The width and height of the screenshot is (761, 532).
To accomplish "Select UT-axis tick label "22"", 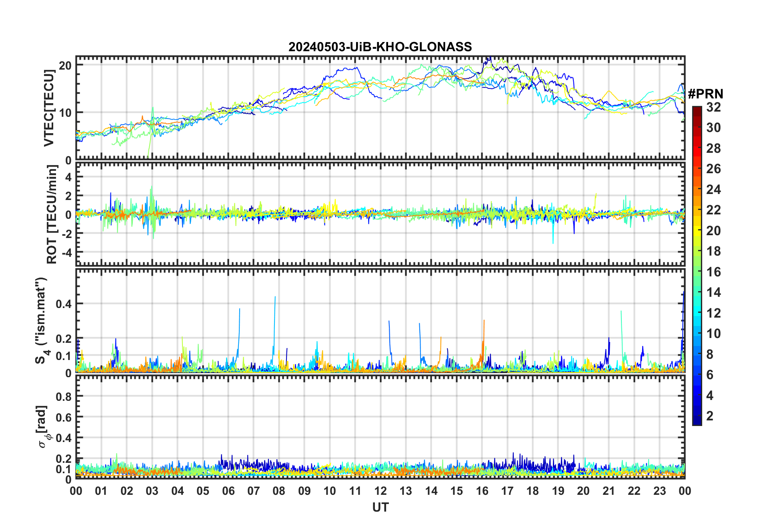I will (634, 491).
